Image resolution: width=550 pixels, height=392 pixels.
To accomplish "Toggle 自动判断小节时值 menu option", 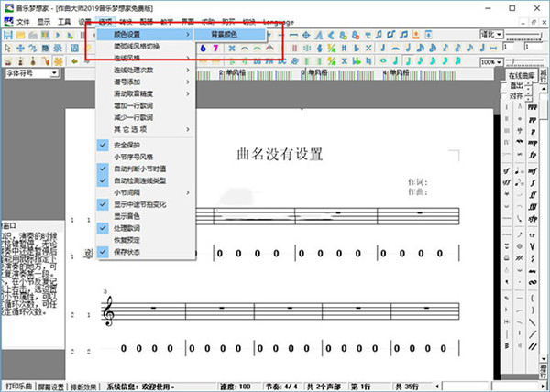I will (x=139, y=169).
